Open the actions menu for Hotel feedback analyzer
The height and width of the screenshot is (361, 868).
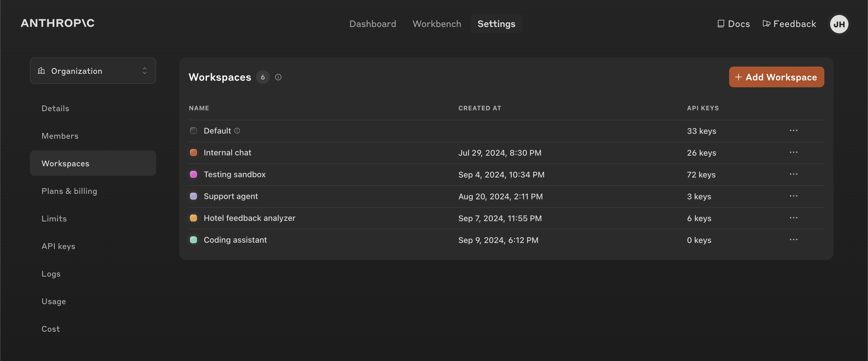[794, 218]
